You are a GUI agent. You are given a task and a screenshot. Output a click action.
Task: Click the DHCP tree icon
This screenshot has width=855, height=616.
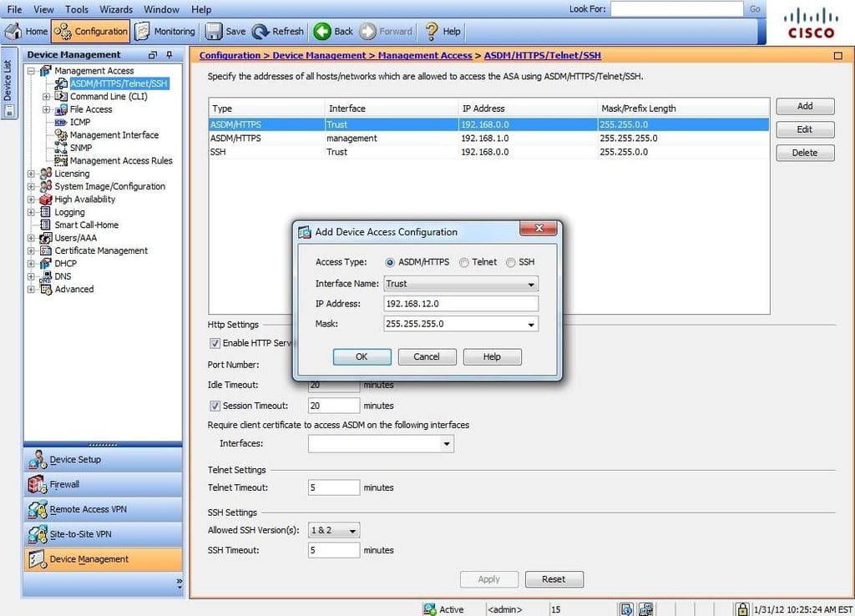click(x=46, y=263)
